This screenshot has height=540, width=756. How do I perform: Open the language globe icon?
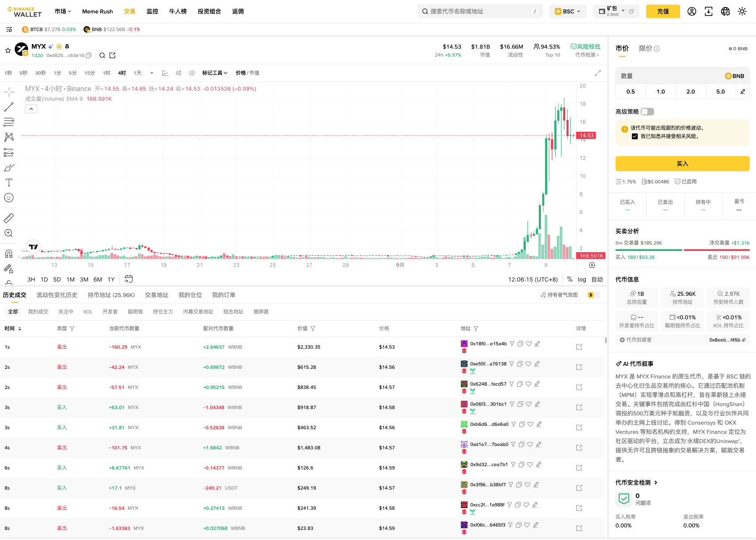(725, 11)
